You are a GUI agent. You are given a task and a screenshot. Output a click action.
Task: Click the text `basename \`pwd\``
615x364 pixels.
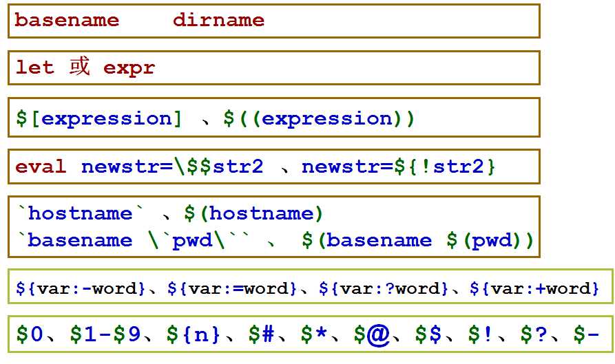[134, 240]
